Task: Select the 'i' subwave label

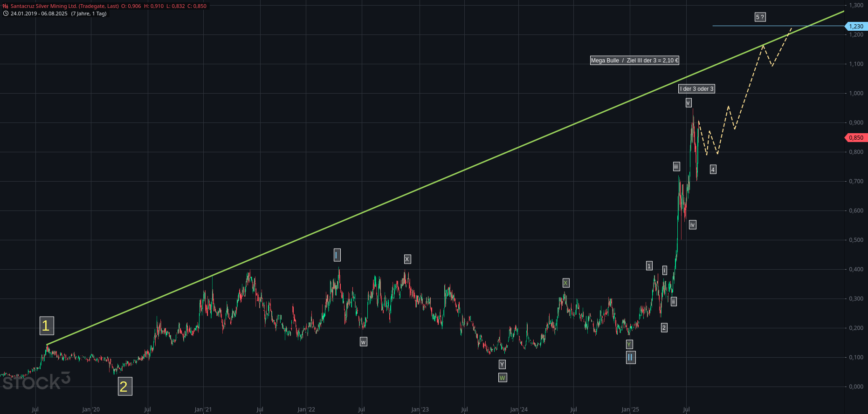Action: pos(665,270)
